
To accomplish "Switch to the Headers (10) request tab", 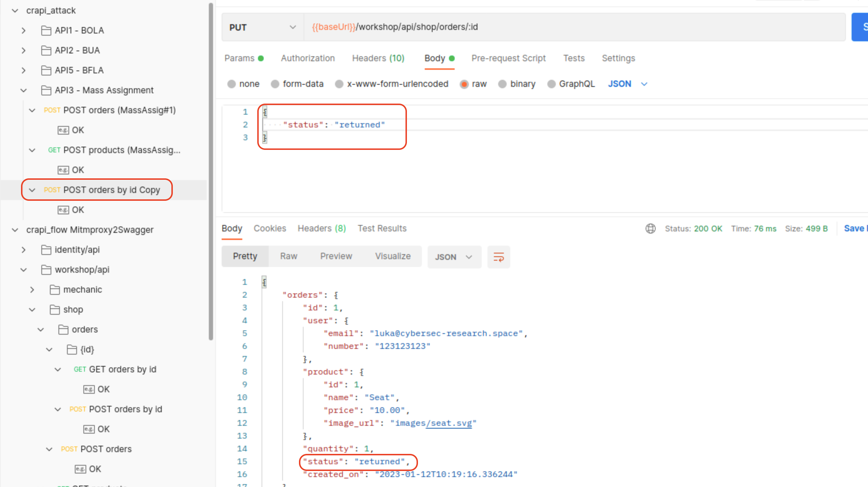I will click(378, 58).
